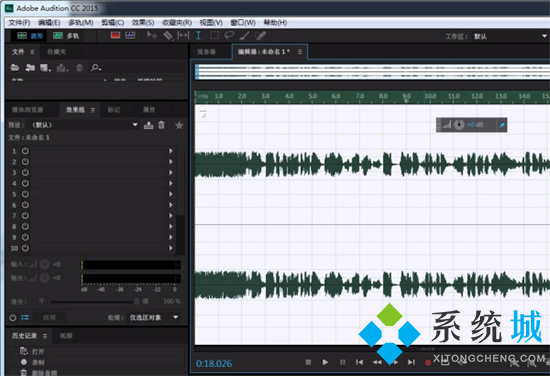Toggle power for effect slot 4
This screenshot has width=550, height=376.
(25, 183)
